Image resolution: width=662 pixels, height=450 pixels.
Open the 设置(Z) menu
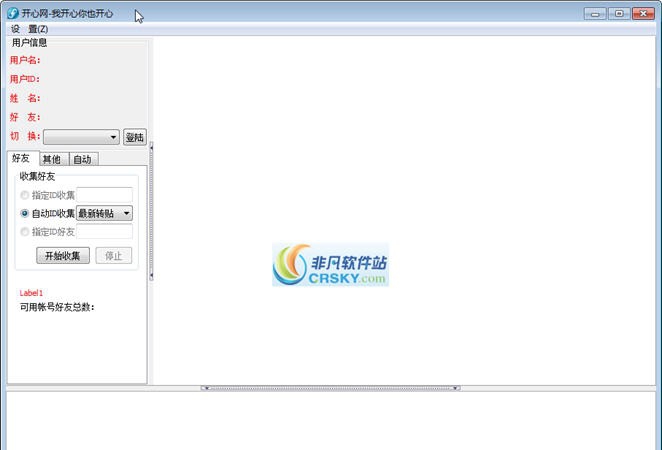click(30, 29)
